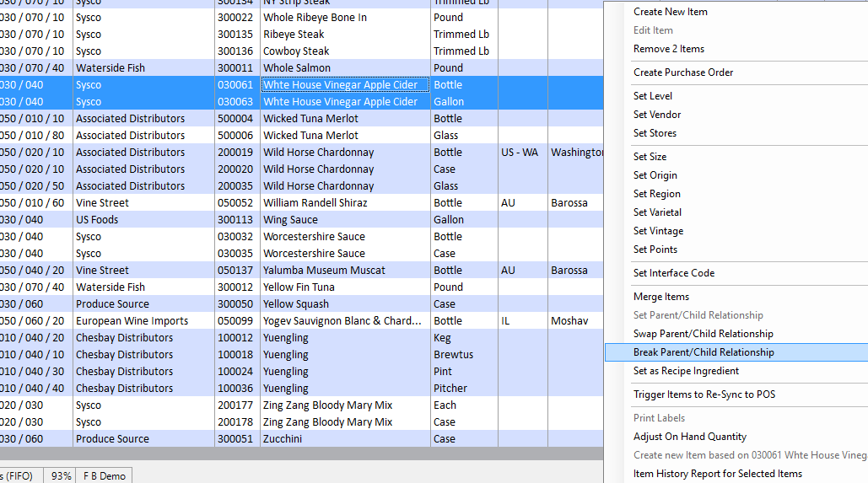
Task: Click Yuengling Keg code 100012
Action: point(235,338)
